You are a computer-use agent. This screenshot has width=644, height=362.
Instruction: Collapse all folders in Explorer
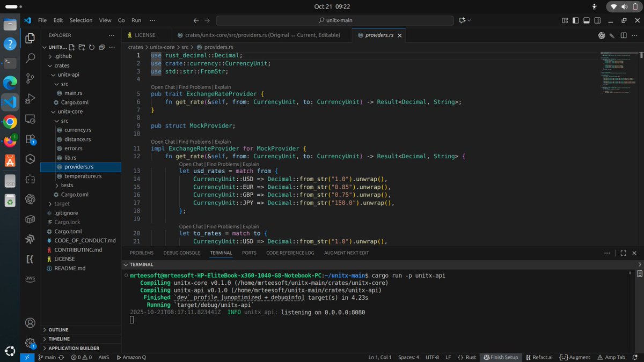point(101,47)
